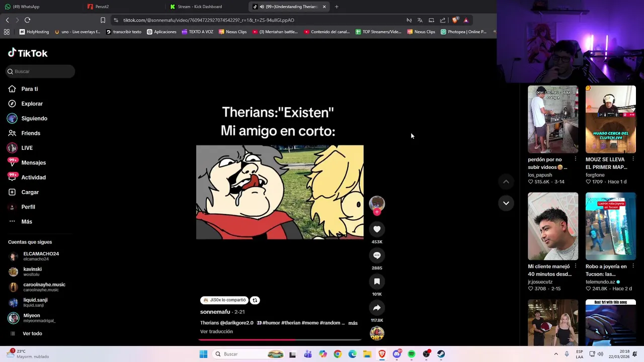
Task: Click Ver traducción under the description
Action: (216, 332)
